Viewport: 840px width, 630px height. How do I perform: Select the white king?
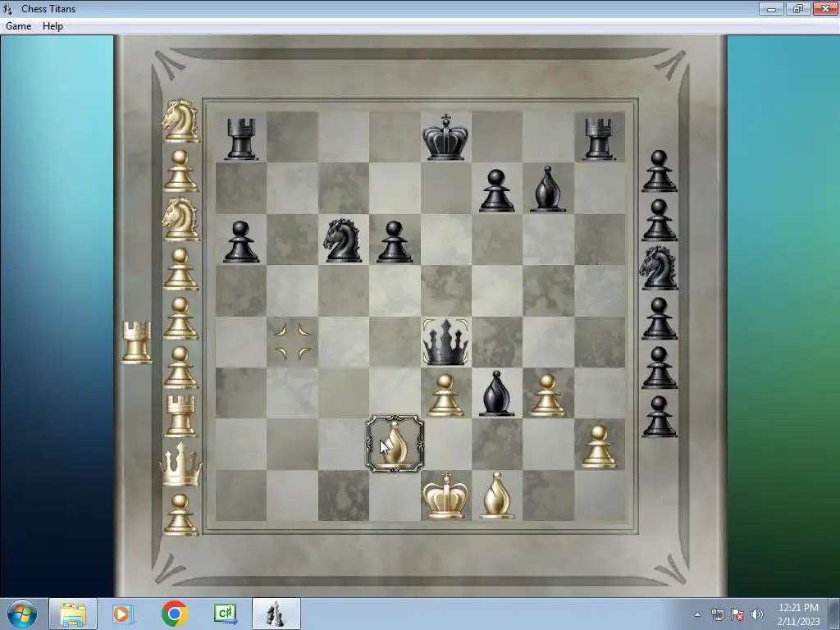pyautogui.click(x=445, y=495)
